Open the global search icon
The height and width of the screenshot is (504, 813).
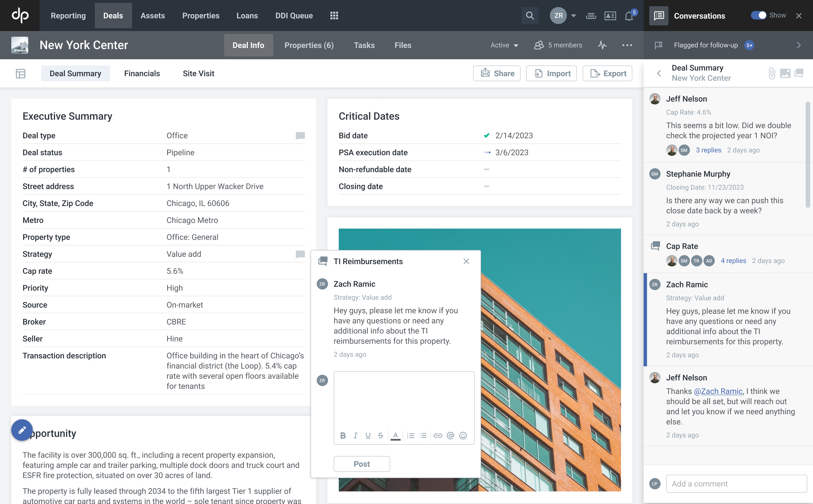[530, 16]
